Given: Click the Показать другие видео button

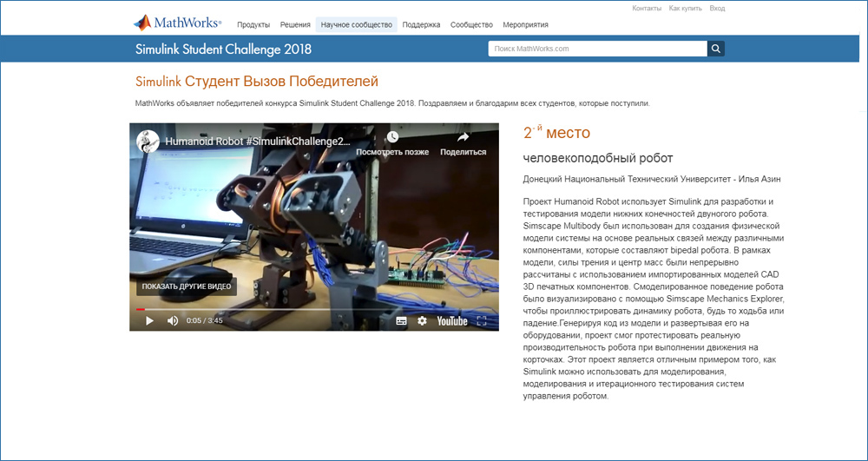Looking at the screenshot, I should pyautogui.click(x=187, y=286).
